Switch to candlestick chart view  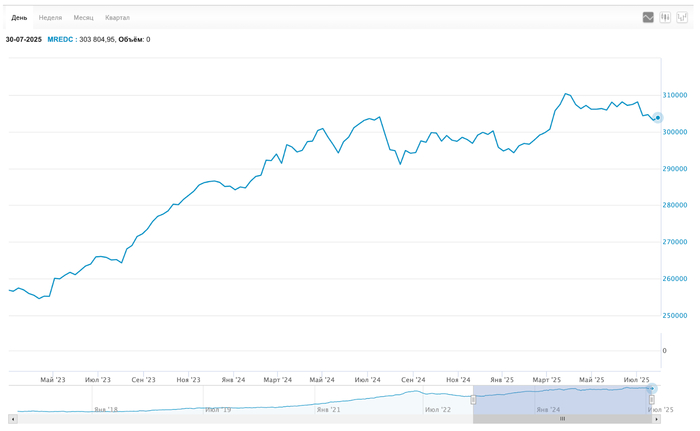[x=665, y=17]
